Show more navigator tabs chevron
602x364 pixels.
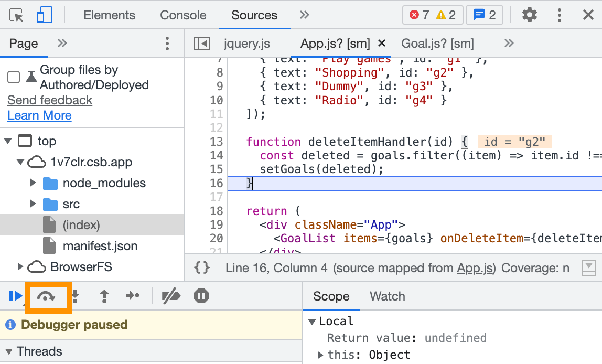(x=62, y=43)
